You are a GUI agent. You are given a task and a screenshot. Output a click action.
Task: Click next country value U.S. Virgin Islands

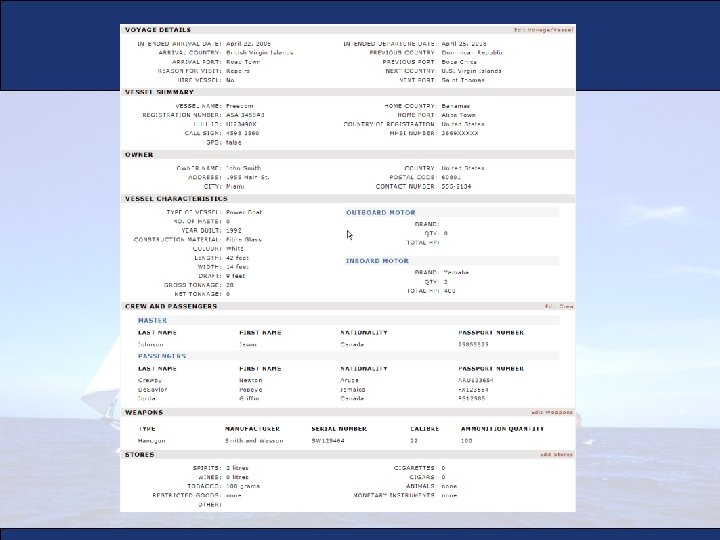click(472, 71)
